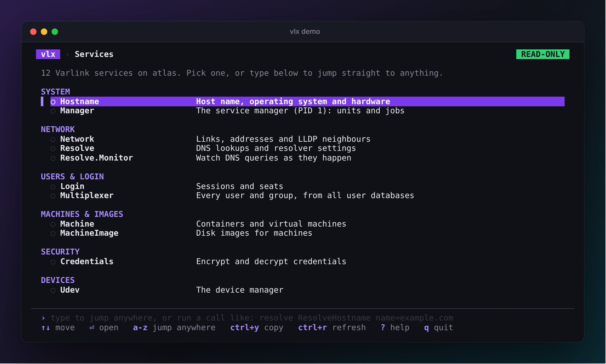Screen dimensions: 606x364
Task: Click the Services breadcrumb label
Action: pos(94,54)
